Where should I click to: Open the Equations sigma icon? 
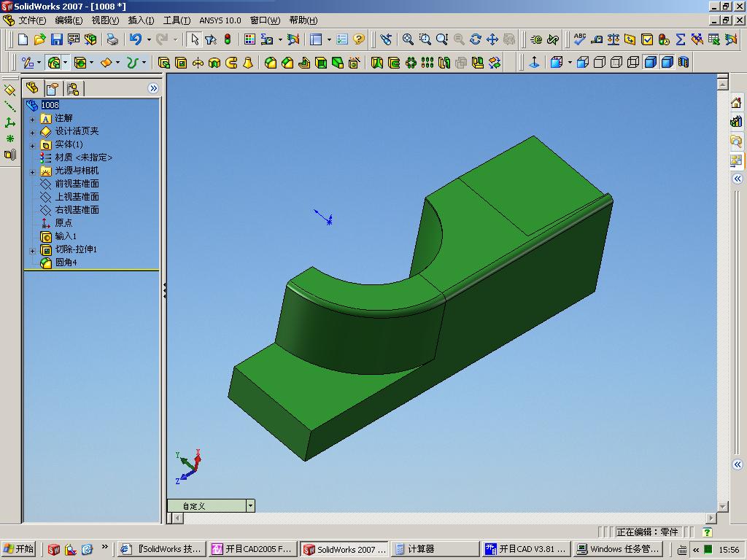[681, 39]
